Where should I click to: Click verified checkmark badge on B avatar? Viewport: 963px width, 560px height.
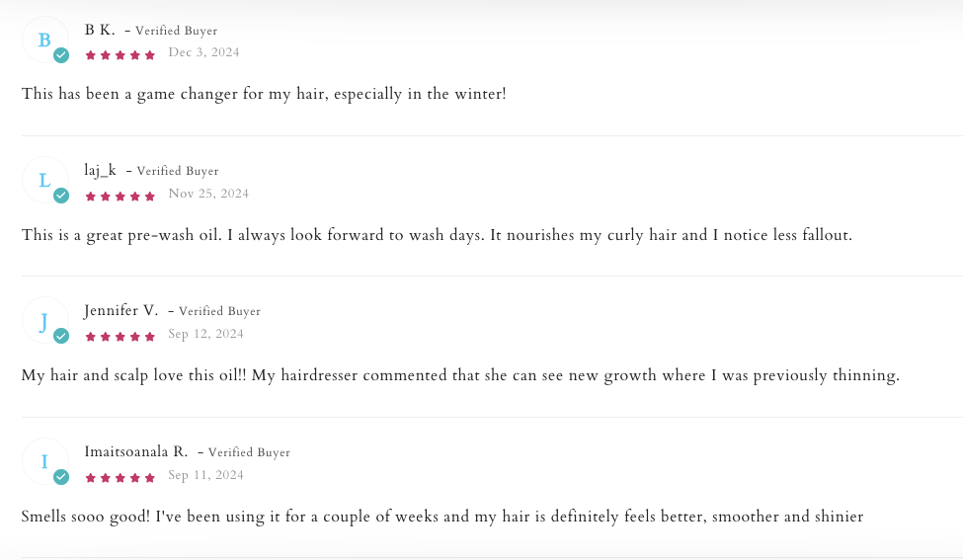(61, 55)
